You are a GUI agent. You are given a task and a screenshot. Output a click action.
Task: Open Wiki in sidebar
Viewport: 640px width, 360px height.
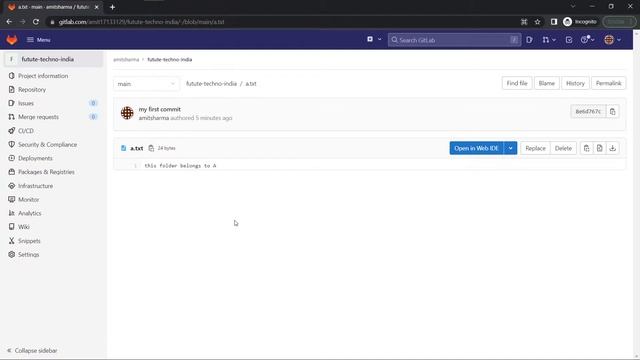click(24, 227)
